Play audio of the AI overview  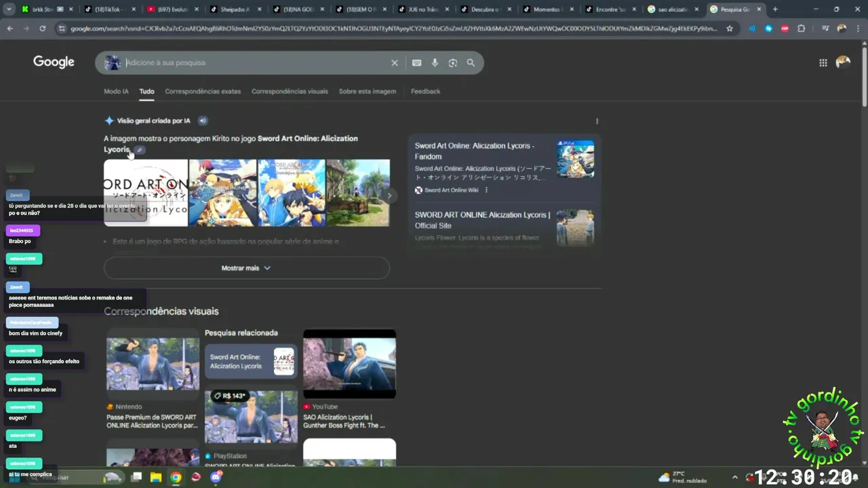click(202, 121)
